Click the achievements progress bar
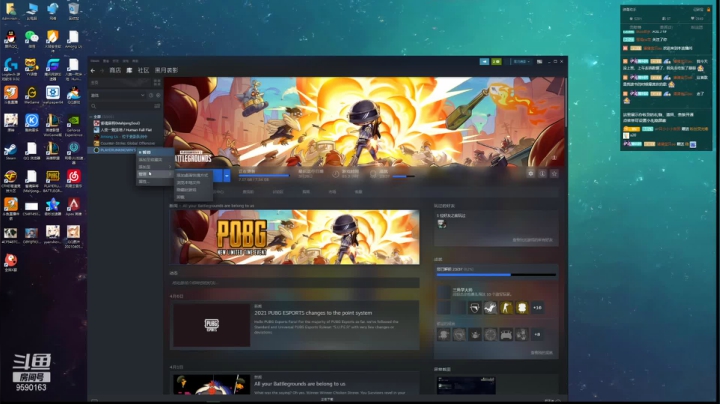Screen dimensions: 720x404 (496, 275)
